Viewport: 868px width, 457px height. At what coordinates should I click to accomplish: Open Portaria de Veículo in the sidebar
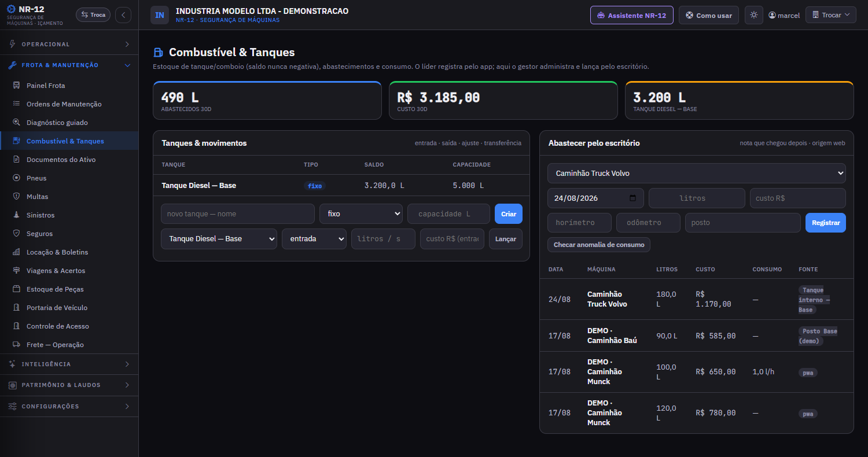click(x=69, y=308)
